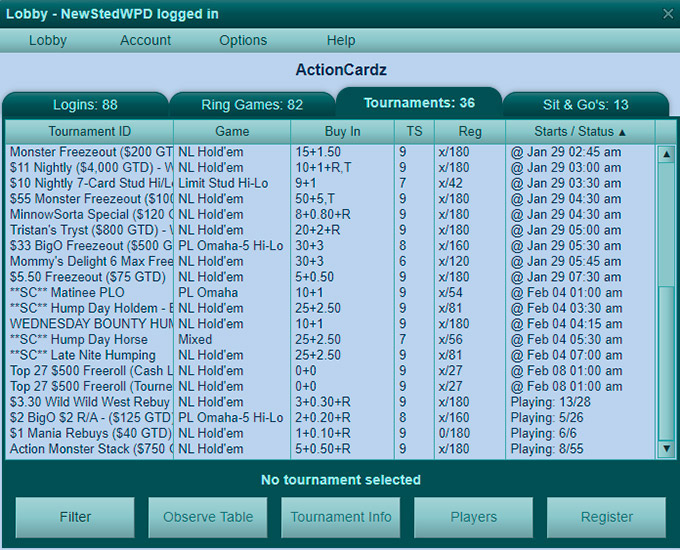680x550 pixels.
Task: Click the Filter button
Action: [x=75, y=517]
